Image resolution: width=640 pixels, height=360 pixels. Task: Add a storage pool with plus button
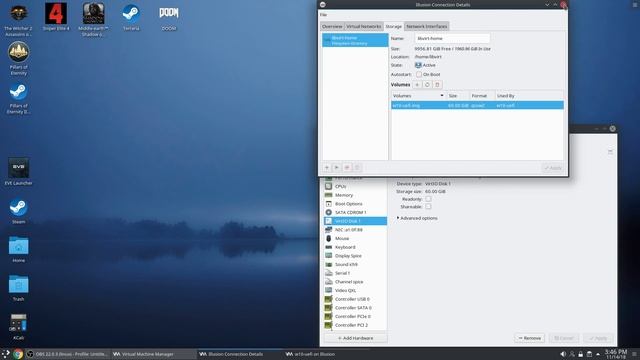coord(327,168)
